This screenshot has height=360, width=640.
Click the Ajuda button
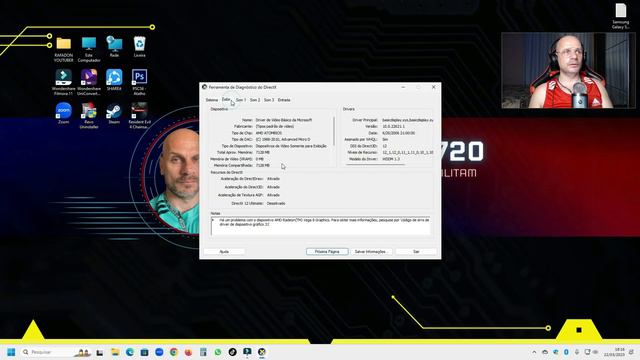click(224, 251)
